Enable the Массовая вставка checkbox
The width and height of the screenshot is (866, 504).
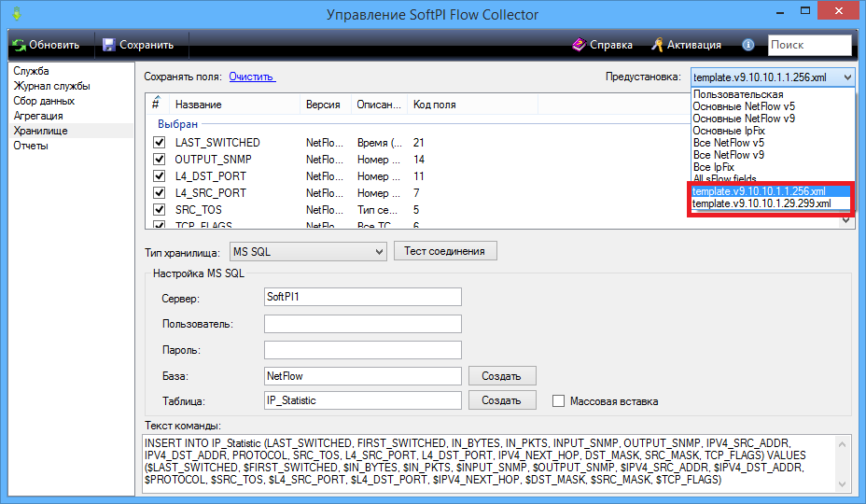pyautogui.click(x=558, y=401)
